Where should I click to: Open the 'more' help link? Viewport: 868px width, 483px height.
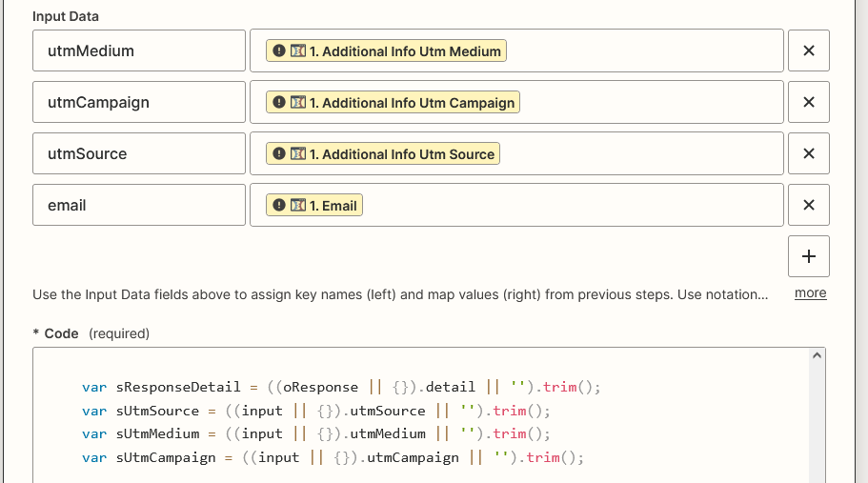pos(811,293)
